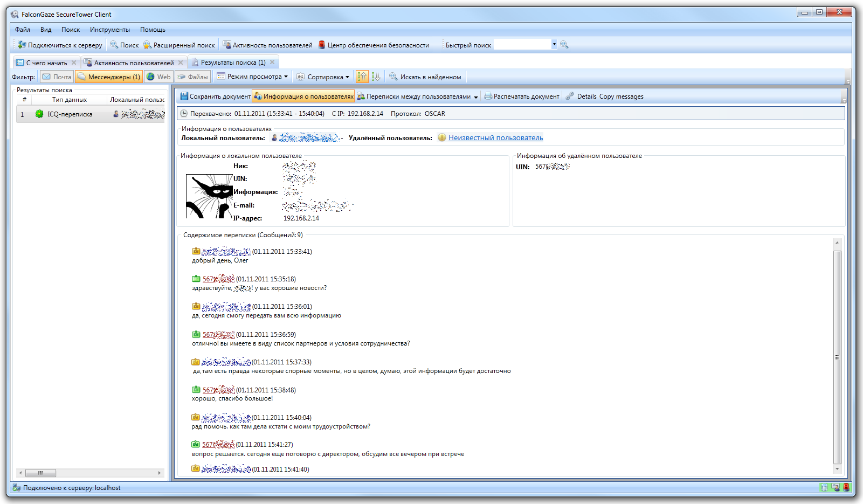Switch to Активность пользователей tab
Viewport: 863px width, 504px height.
point(134,63)
